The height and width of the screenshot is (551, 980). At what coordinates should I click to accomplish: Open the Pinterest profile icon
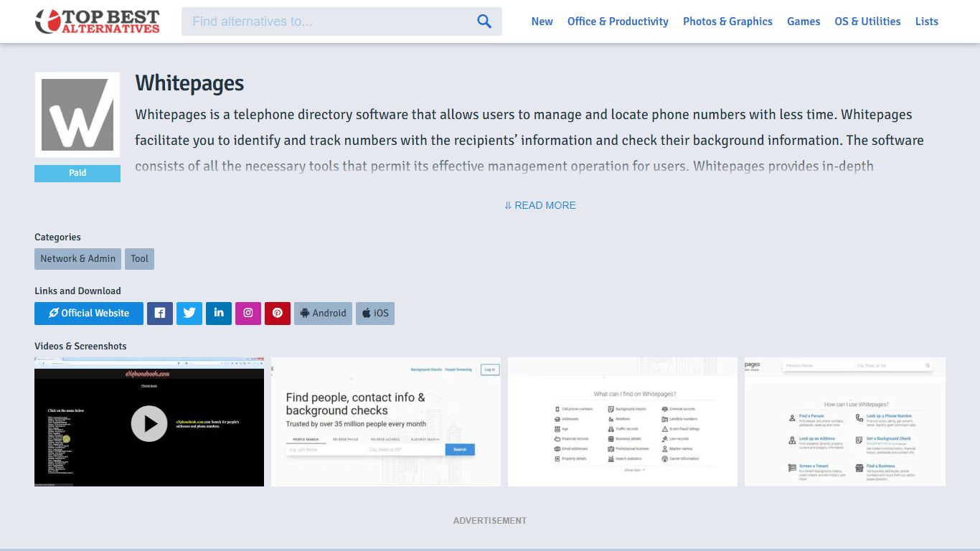(278, 314)
